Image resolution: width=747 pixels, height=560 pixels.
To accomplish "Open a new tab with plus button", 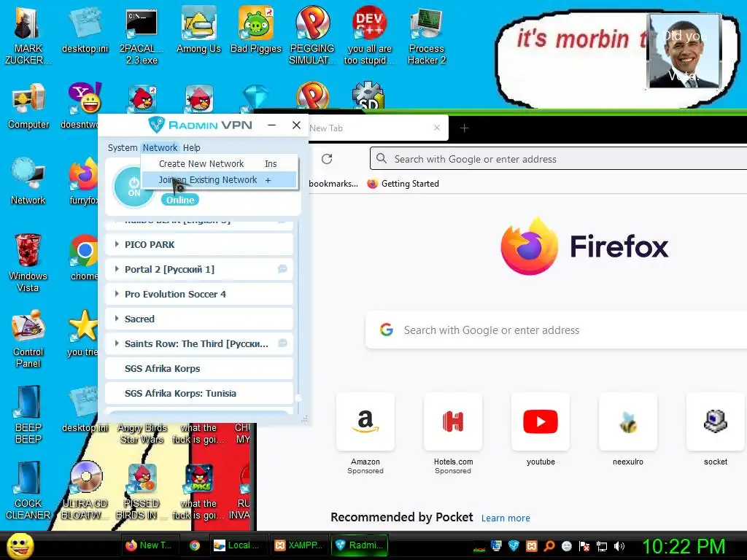I will (x=465, y=128).
